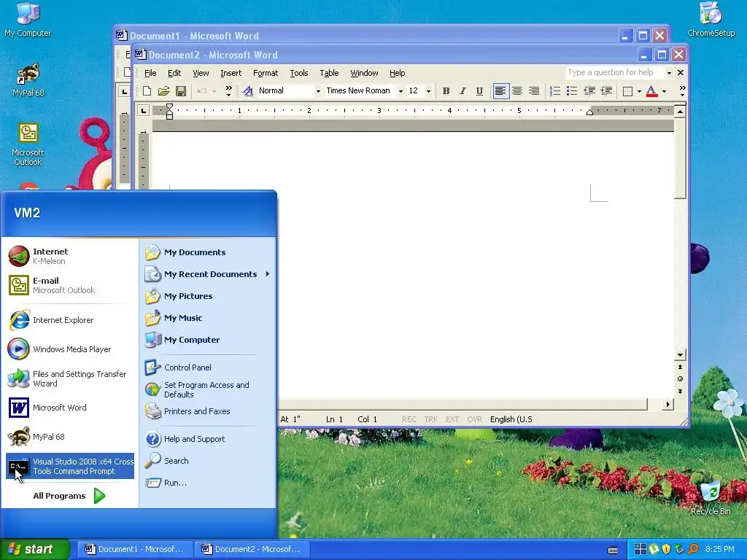Open the Undo history dropdown arrow

tap(214, 91)
